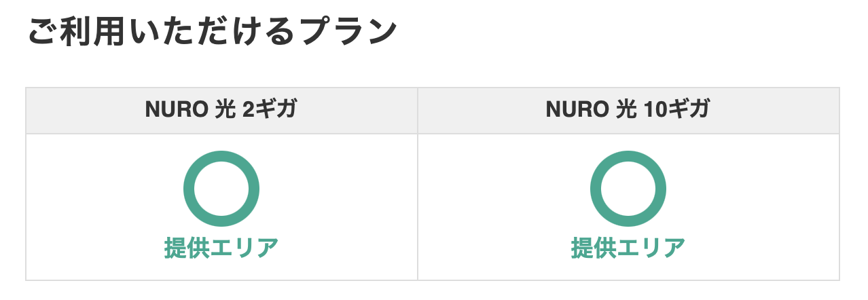Click inside the 10ギガ availability circle's white center
The height and width of the screenshot is (300, 868).
click(628, 189)
